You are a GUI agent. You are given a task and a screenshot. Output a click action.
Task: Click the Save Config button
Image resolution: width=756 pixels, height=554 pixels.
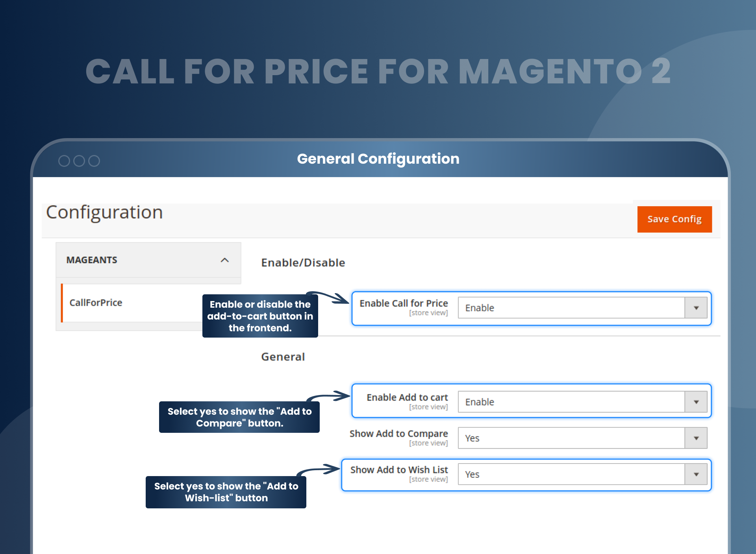click(x=674, y=219)
